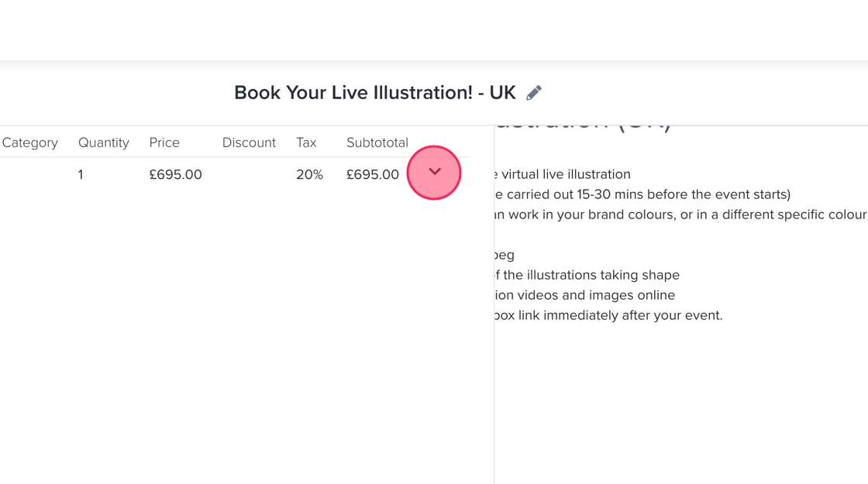Click the empty discount cell in the row
Screen dimensions: 868x484
[249, 175]
